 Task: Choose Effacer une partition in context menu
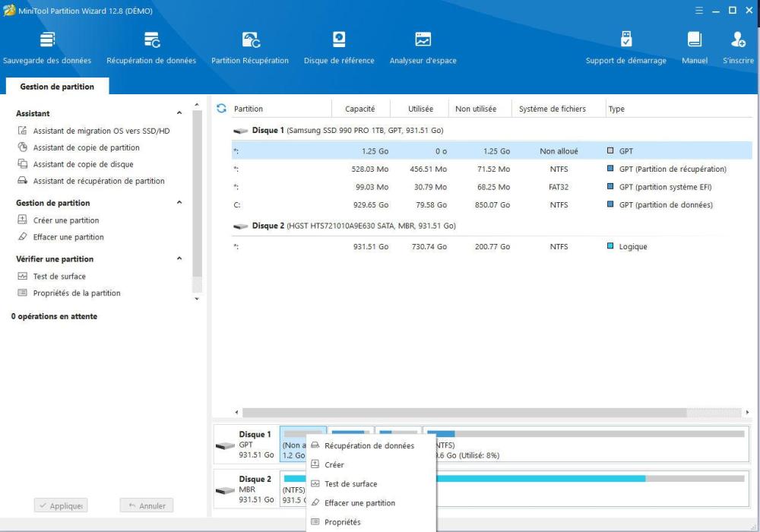point(359,503)
